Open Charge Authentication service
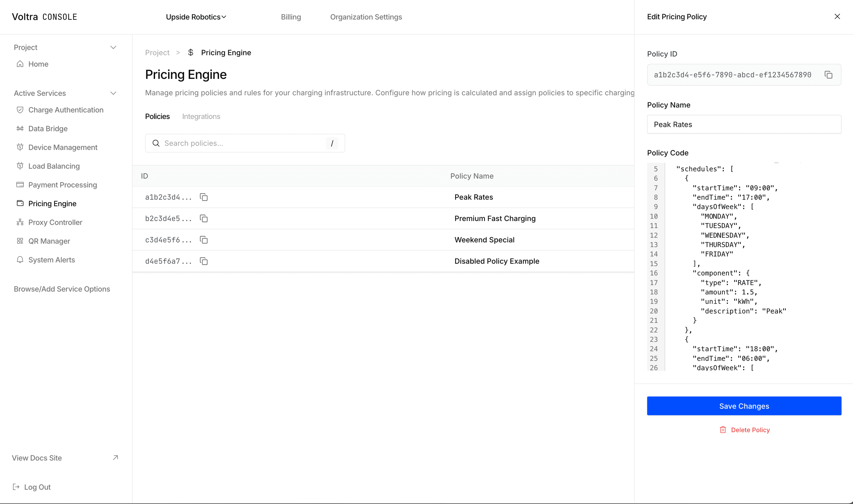The image size is (853, 504). point(66,110)
